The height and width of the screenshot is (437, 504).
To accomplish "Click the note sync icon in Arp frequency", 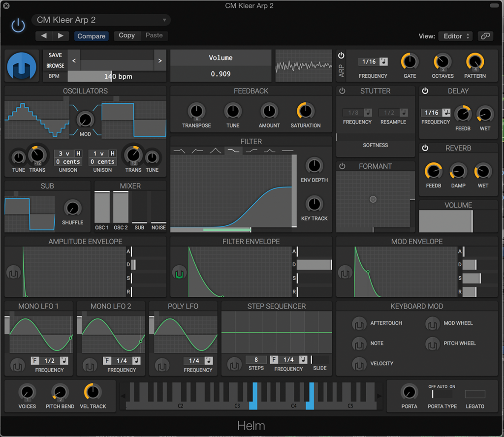I will click(383, 62).
